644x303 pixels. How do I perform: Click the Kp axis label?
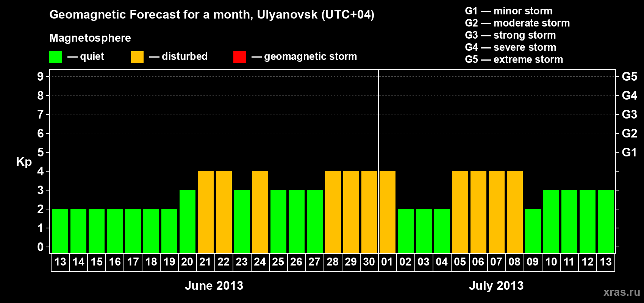[24, 162]
